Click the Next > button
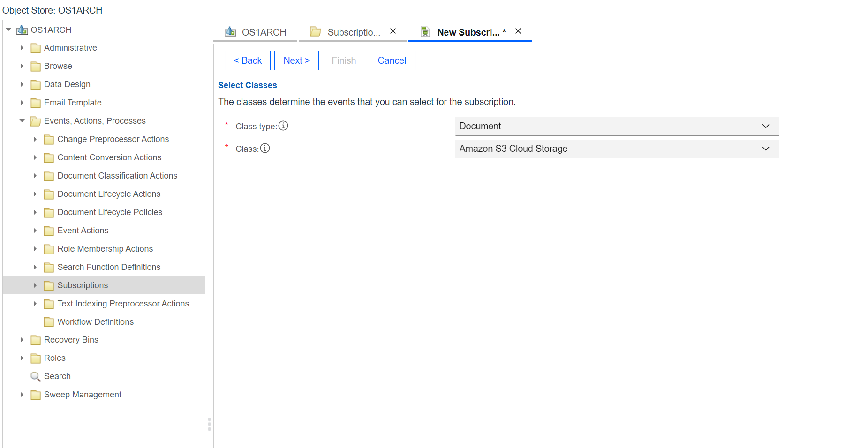Image resolution: width=868 pixels, height=448 pixels. tap(296, 60)
